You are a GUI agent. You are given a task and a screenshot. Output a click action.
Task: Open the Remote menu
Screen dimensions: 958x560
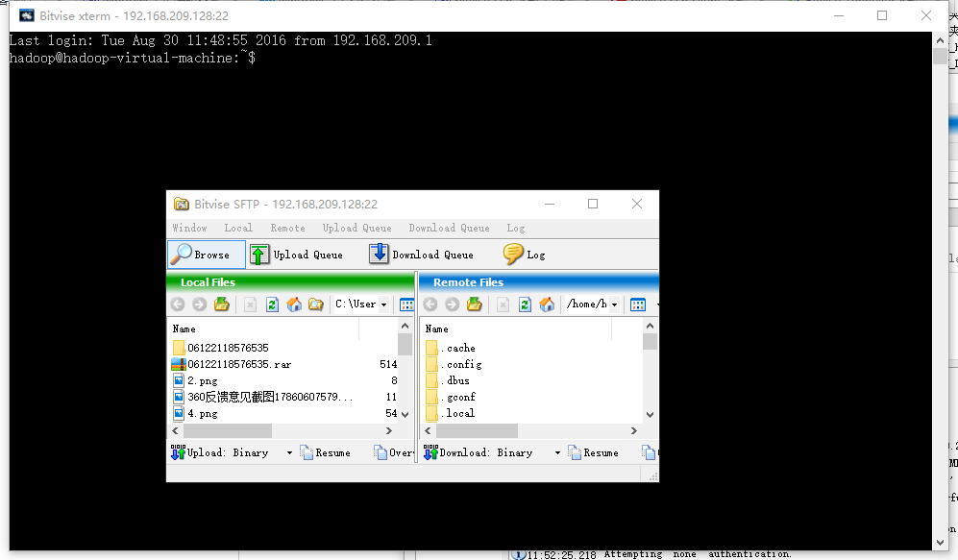point(287,228)
